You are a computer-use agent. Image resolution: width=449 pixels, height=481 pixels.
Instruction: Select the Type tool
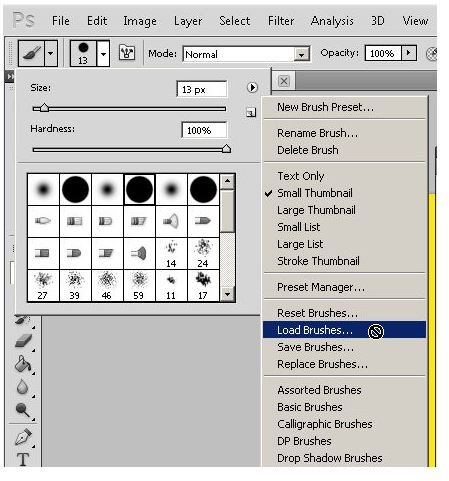point(23,460)
